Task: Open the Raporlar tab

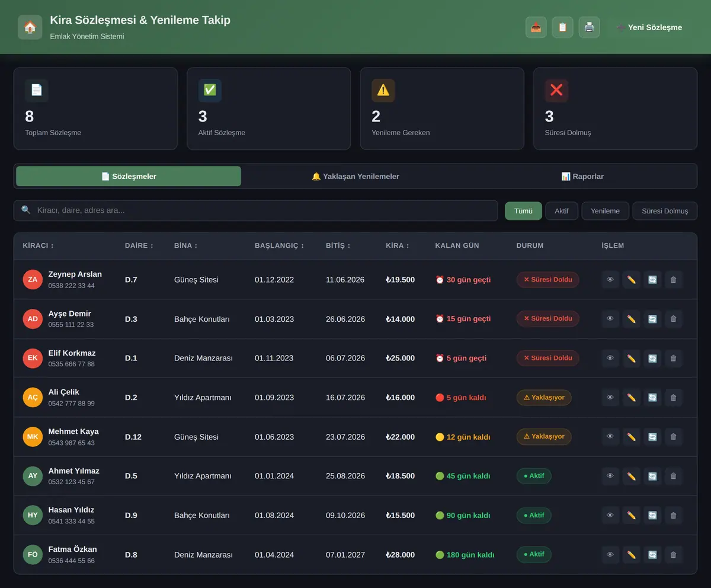Action: pyautogui.click(x=582, y=176)
